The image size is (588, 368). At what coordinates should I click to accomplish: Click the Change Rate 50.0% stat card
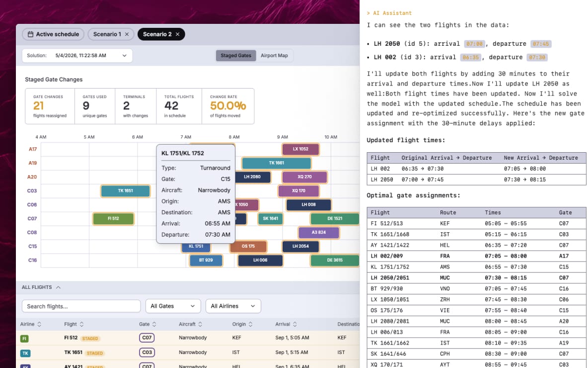228,106
